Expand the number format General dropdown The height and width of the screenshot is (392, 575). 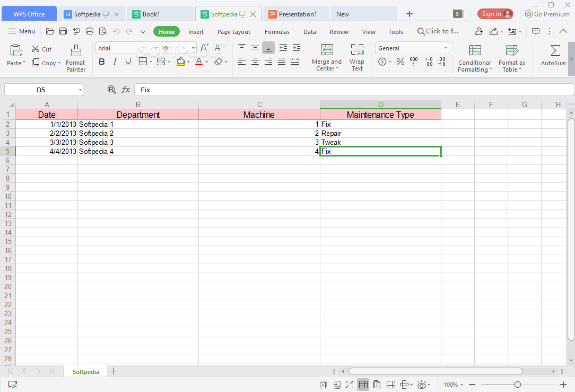click(x=446, y=48)
